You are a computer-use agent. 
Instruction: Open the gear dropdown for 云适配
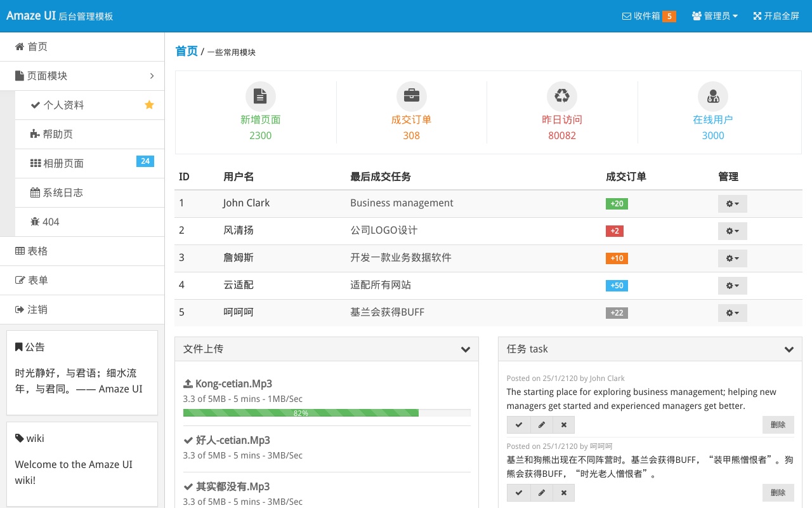point(733,286)
